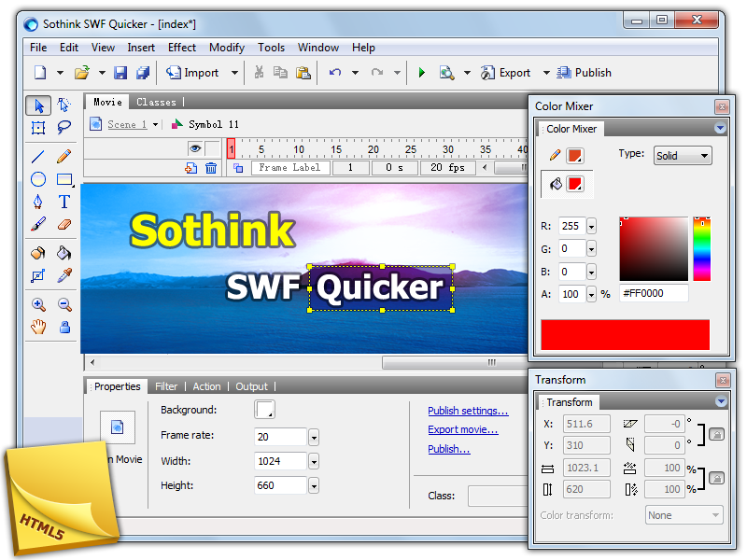Toggle scale percentage constrain lock in Transform

coord(717,478)
